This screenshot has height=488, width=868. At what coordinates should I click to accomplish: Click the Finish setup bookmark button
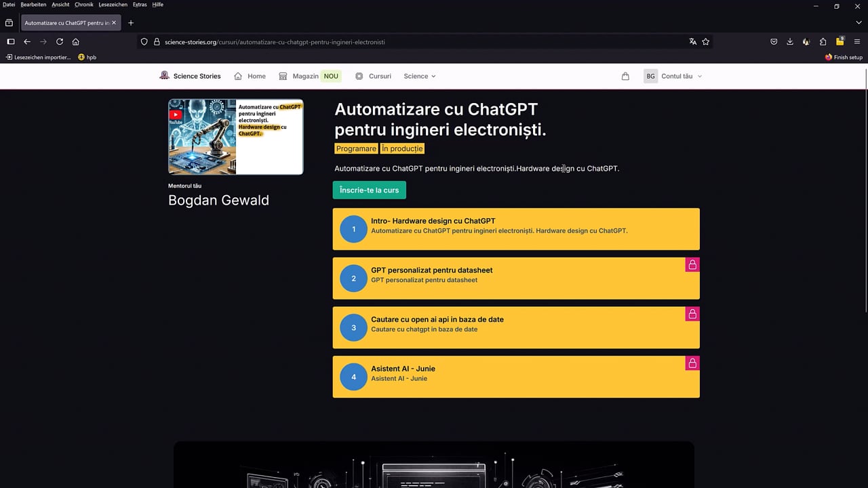844,57
